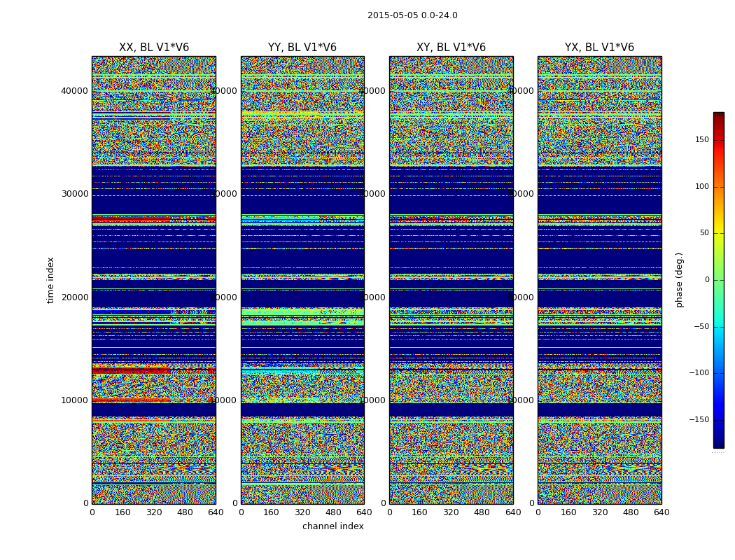Screen dimensions: 735x560
Task: Click inside the XX phase plot panel
Action: 153,280
